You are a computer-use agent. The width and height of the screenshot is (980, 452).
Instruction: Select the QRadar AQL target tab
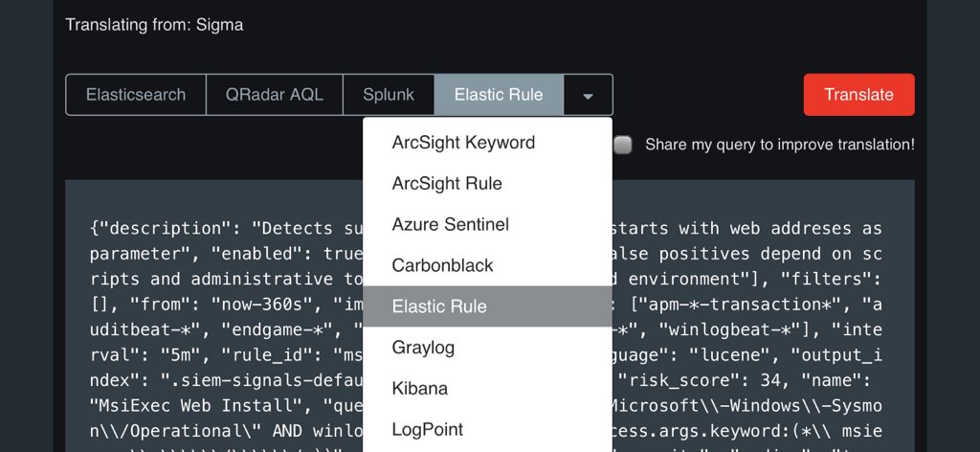pyautogui.click(x=275, y=95)
